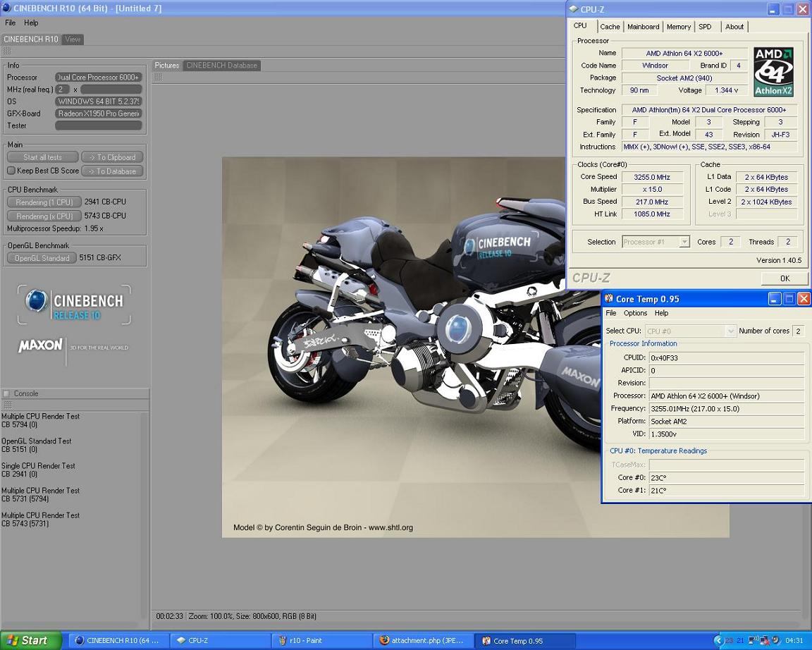Switch to Core Temp 0.95 taskbar button
The width and height of the screenshot is (812, 650).
click(526, 641)
